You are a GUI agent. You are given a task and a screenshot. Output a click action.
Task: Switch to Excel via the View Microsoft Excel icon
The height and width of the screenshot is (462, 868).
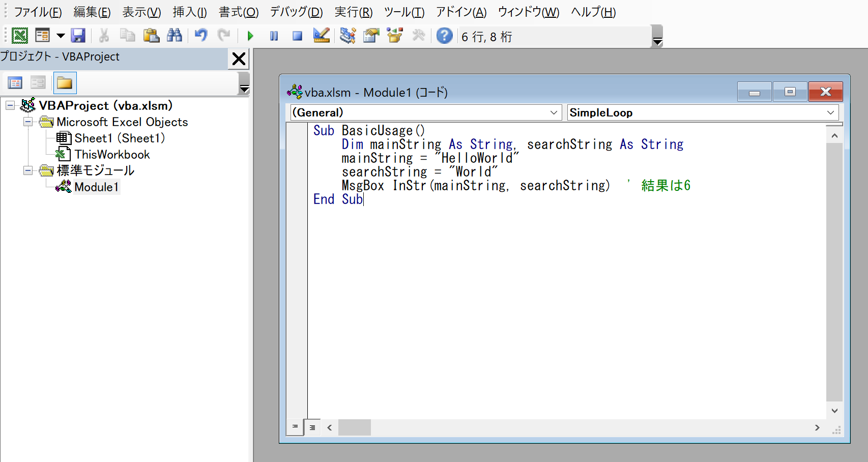[21, 35]
